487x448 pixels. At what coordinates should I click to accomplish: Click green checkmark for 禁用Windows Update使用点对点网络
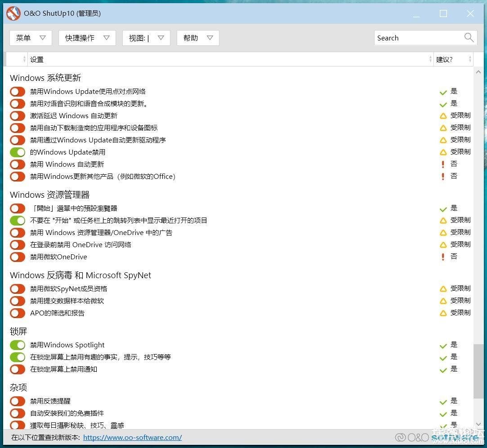(x=443, y=92)
